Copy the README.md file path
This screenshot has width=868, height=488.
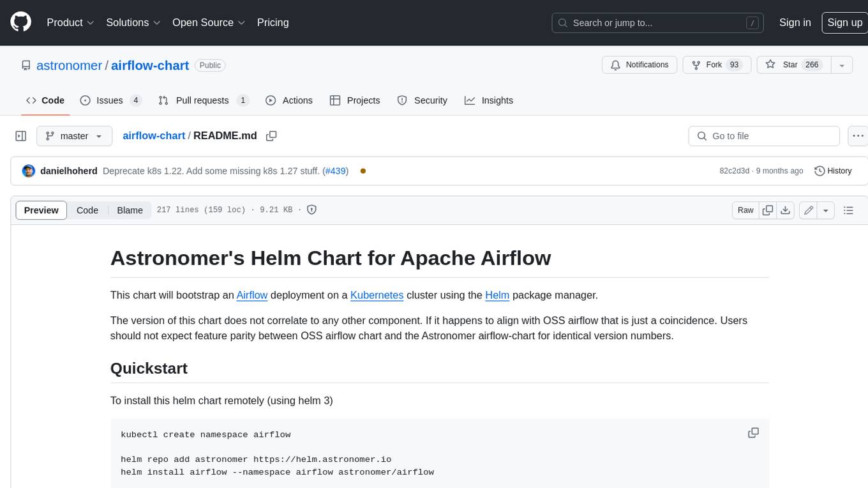[271, 136]
